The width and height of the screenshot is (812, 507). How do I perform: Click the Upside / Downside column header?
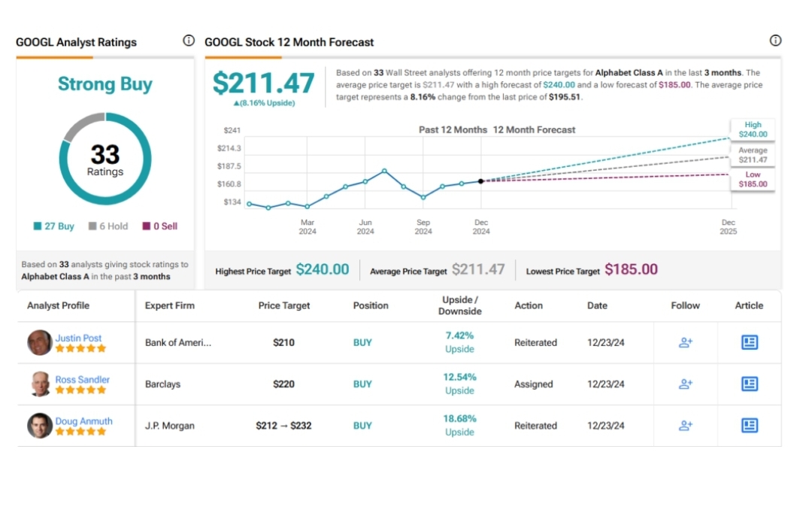click(x=459, y=305)
